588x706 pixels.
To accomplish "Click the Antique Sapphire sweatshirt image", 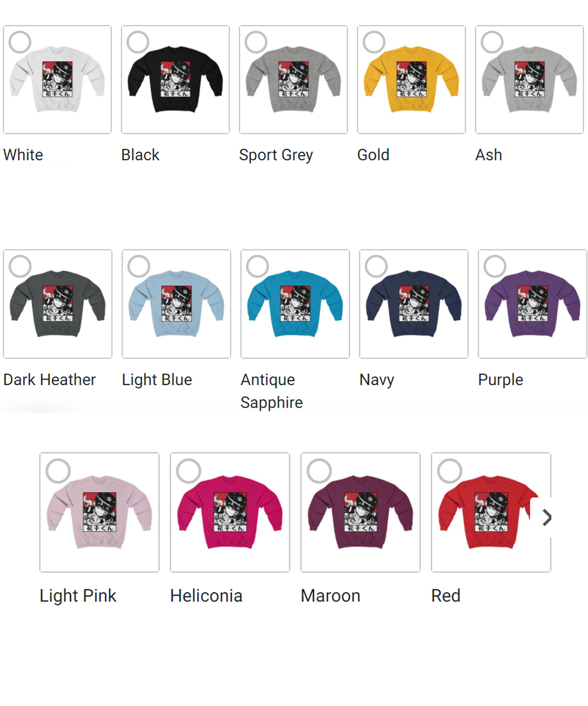I will point(295,304).
